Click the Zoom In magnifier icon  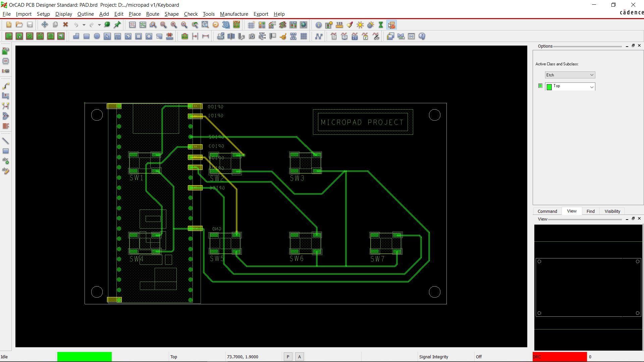[174, 25]
